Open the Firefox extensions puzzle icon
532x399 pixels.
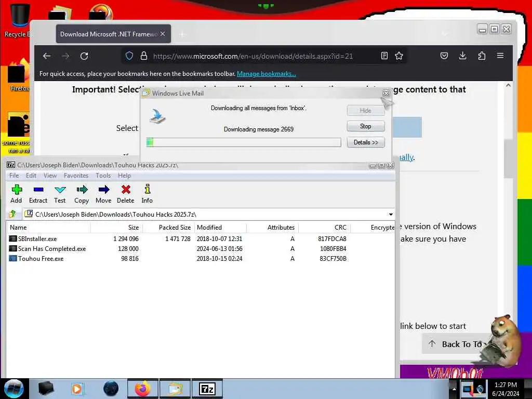[482, 56]
